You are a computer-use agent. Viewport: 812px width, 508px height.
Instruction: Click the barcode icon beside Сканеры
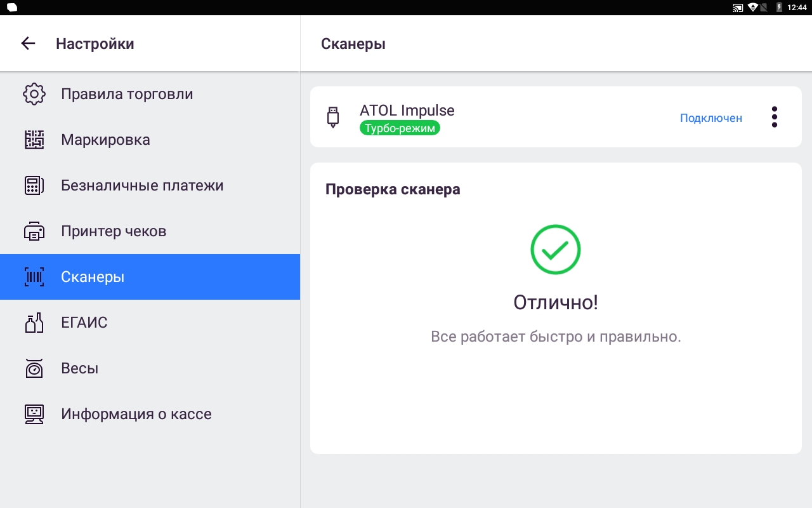(34, 277)
